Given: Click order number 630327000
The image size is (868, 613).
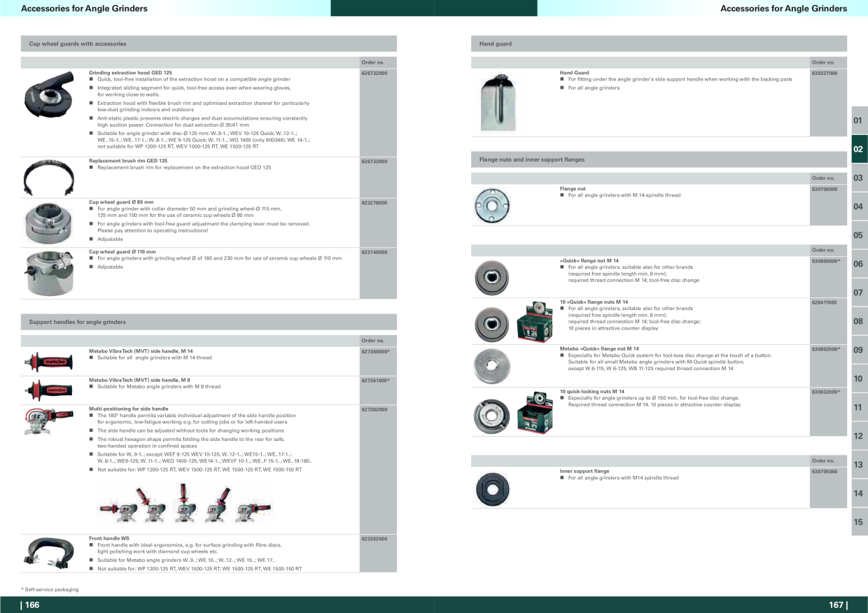Looking at the screenshot, I should coord(825,73).
